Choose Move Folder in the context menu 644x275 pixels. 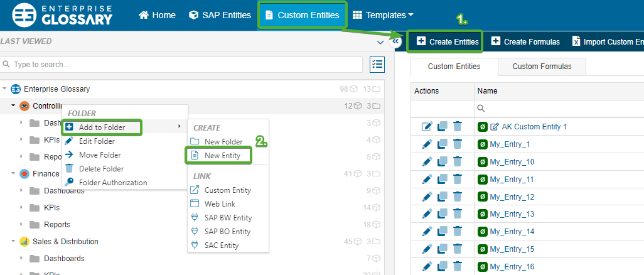[100, 155]
